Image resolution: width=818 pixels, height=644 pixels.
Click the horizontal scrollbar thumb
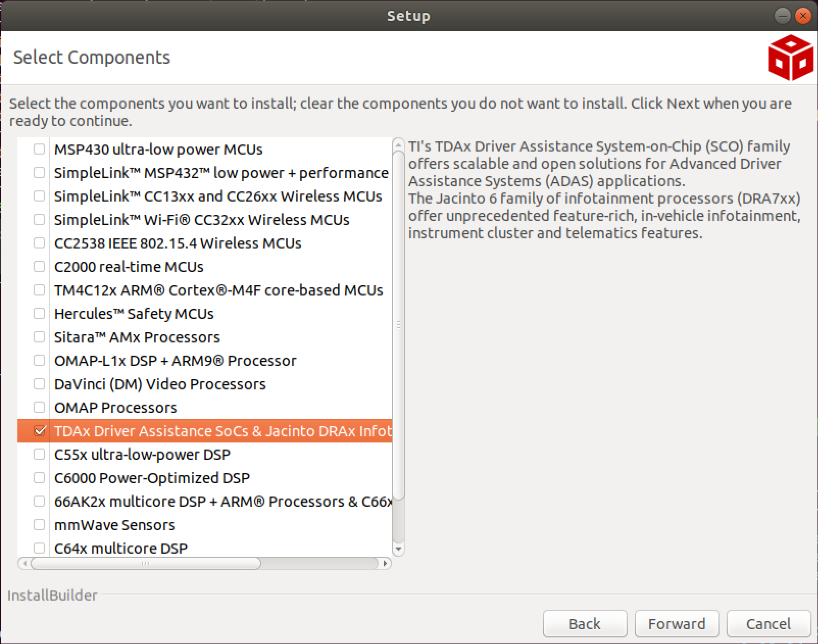point(146,563)
